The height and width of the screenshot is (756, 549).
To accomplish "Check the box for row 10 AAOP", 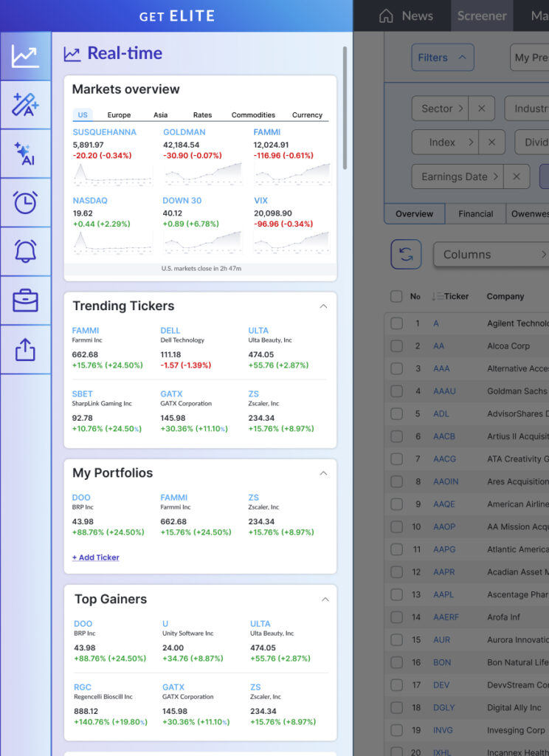I will pos(397,526).
